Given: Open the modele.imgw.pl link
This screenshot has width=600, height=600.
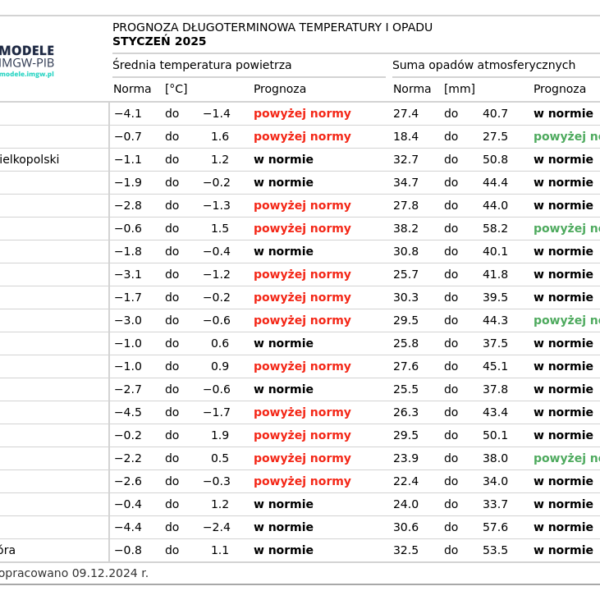Looking at the screenshot, I should (x=27, y=74).
